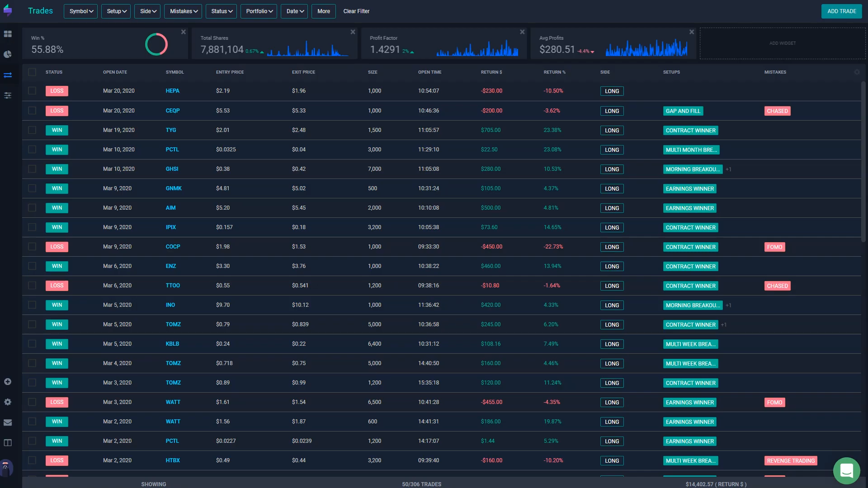Click the plus circle icon in sidebar
Image resolution: width=868 pixels, height=488 pixels.
pos(8,382)
